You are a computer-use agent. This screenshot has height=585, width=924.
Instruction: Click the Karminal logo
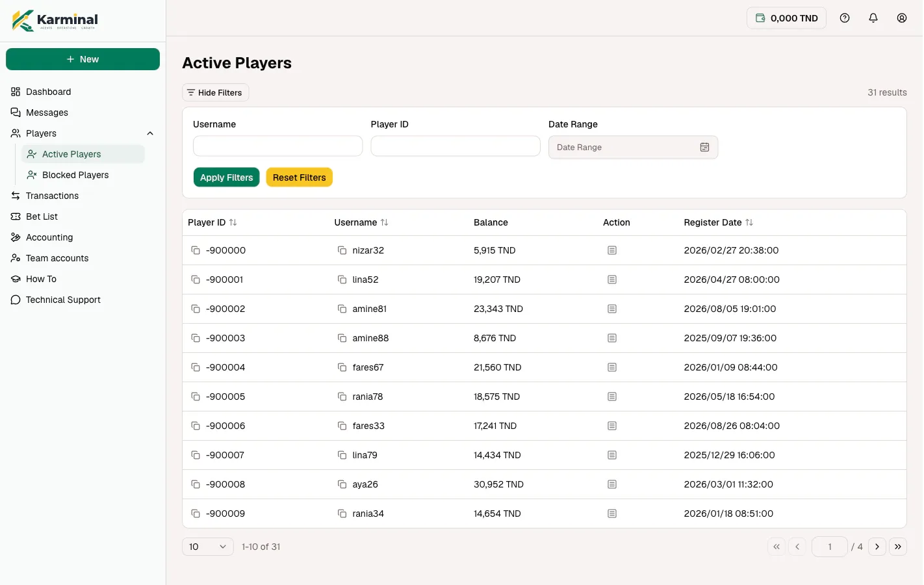point(55,20)
